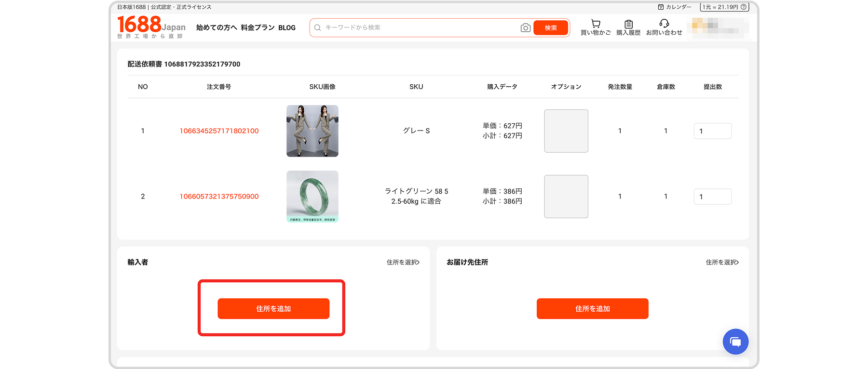868x369 pixels.
Task: Click the camera image search icon
Action: [525, 28]
